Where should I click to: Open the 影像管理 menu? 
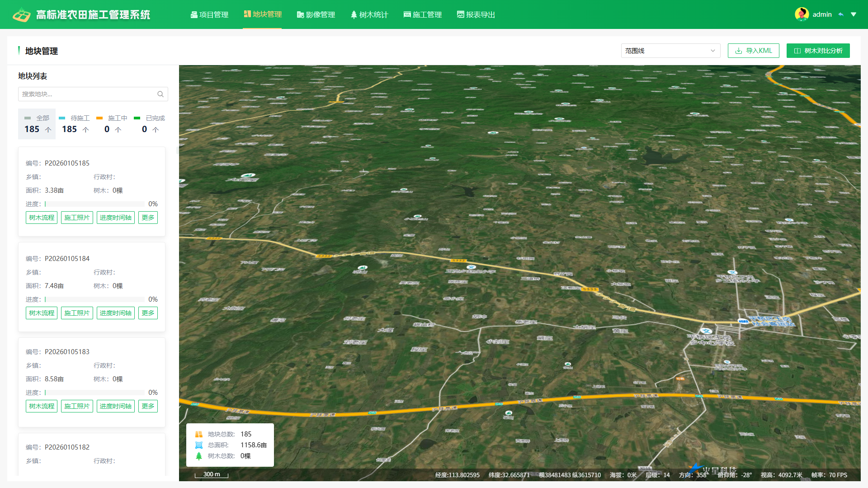(x=316, y=14)
